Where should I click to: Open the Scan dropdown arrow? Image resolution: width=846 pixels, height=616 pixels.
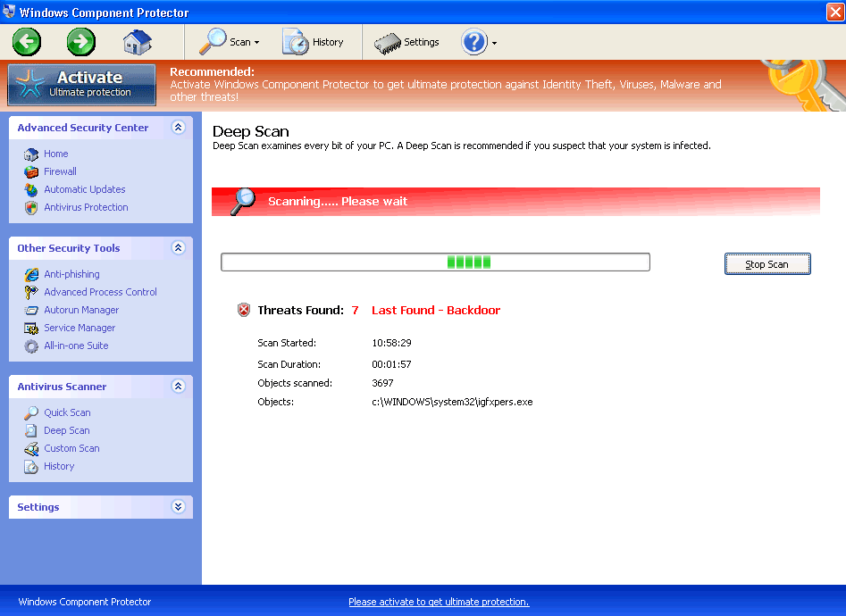257,43
